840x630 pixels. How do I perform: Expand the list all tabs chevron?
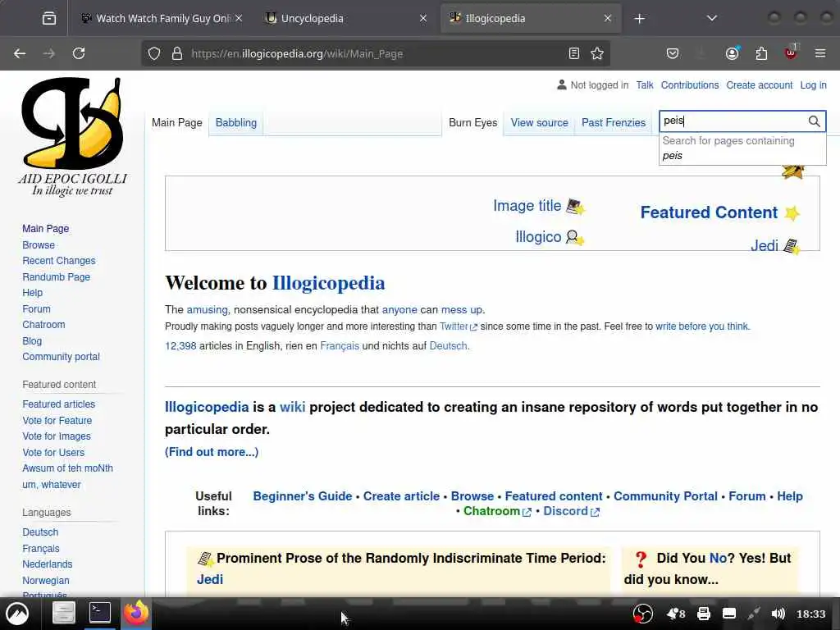click(711, 19)
